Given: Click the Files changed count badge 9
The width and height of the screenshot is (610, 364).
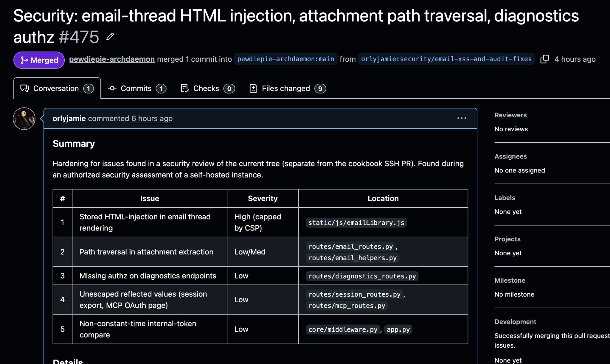Looking at the screenshot, I should pyautogui.click(x=320, y=88).
